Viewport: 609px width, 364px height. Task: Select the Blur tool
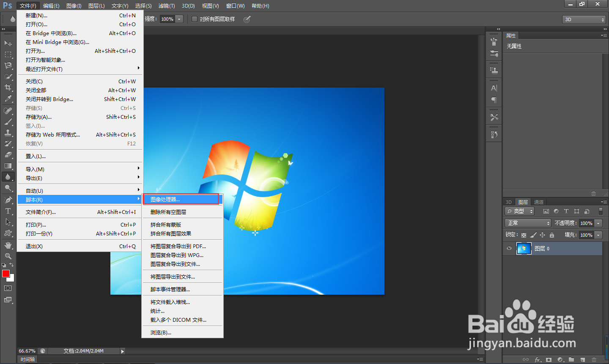[8, 177]
